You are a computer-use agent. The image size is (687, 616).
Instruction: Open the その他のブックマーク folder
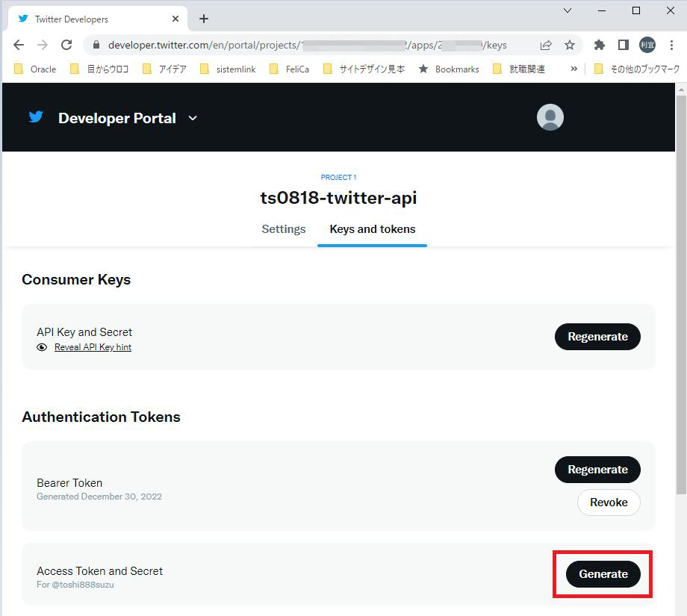[x=637, y=69]
